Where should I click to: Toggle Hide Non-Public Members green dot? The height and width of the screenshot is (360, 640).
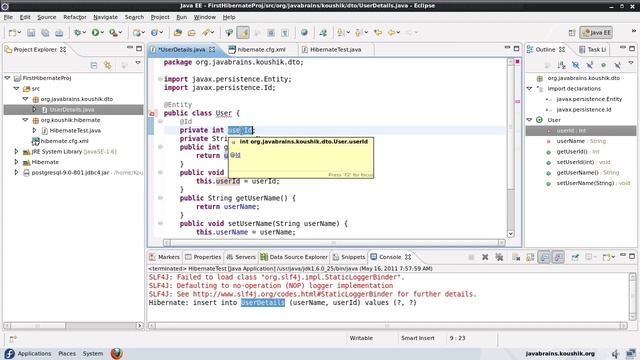603,65
